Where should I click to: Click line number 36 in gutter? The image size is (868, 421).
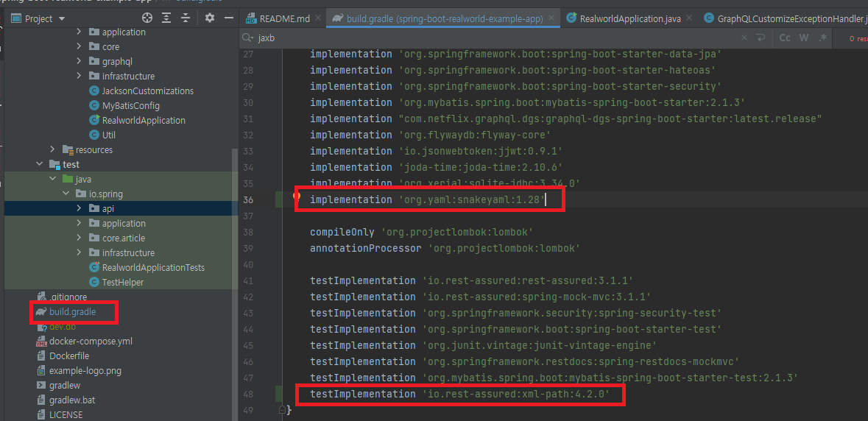coord(248,199)
